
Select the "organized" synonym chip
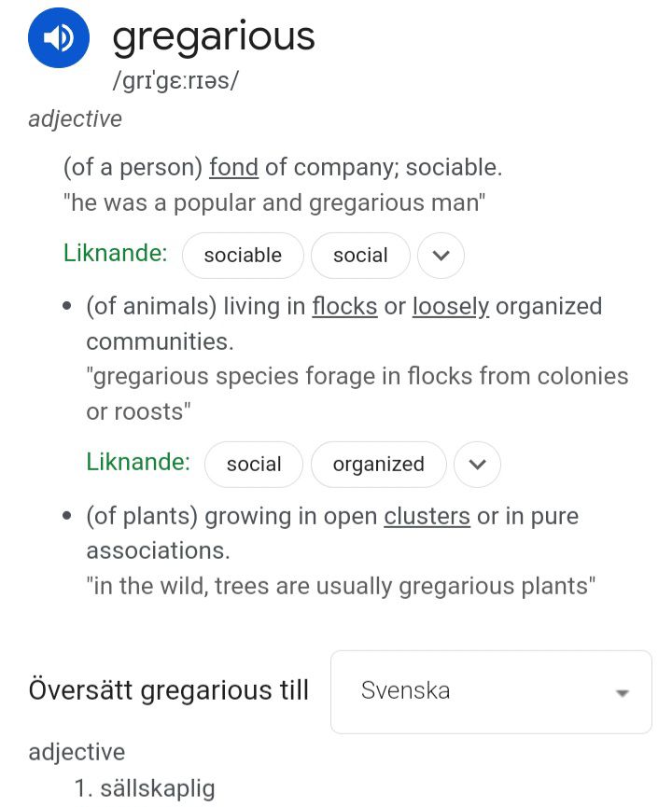point(378,465)
